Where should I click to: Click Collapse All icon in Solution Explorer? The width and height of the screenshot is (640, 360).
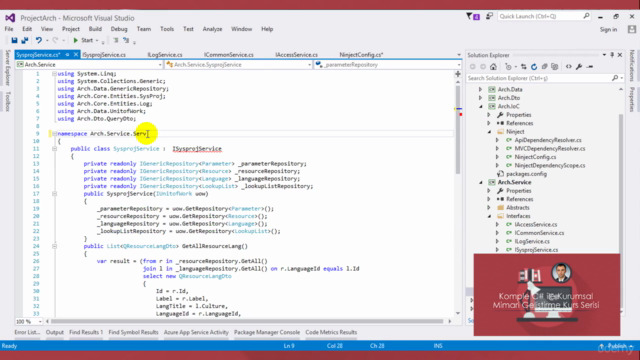(x=544, y=67)
